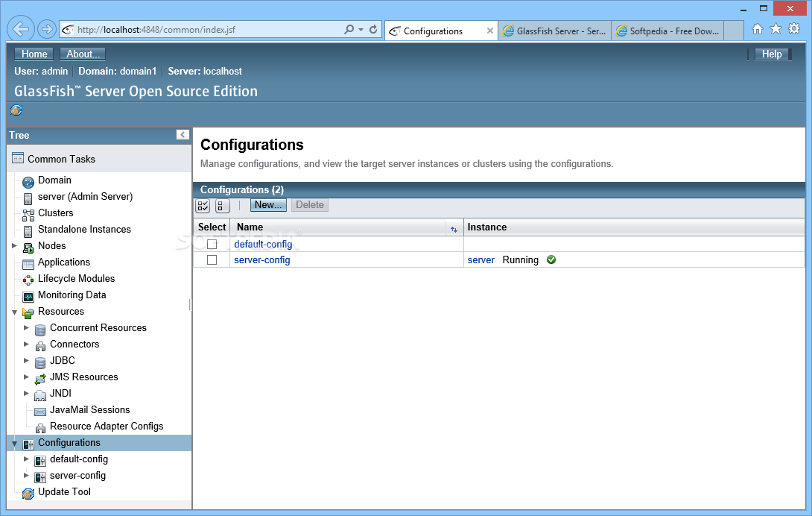Click the deselect-all rows toolbar icon
The height and width of the screenshot is (516, 812).
pyautogui.click(x=222, y=206)
